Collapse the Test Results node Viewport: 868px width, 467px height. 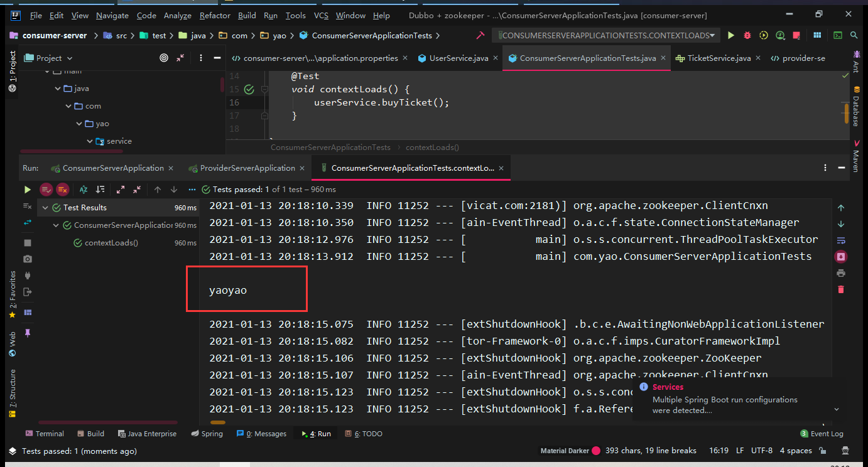45,208
